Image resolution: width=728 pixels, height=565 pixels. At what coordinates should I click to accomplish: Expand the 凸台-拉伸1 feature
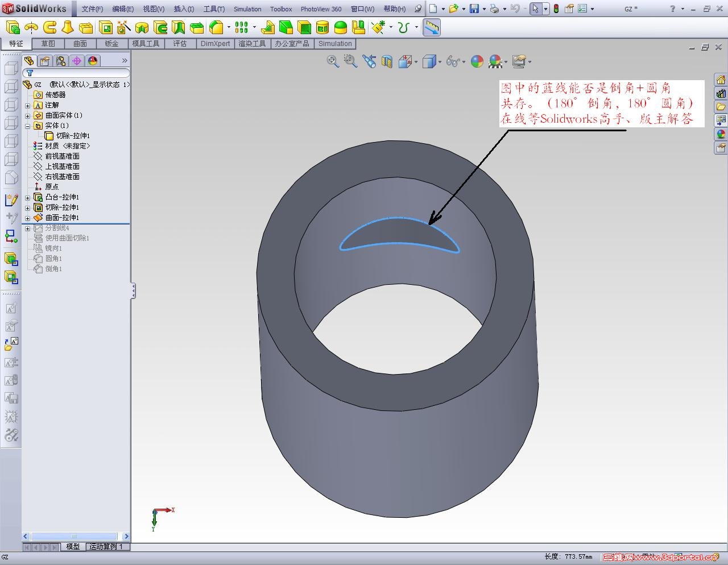(x=27, y=197)
